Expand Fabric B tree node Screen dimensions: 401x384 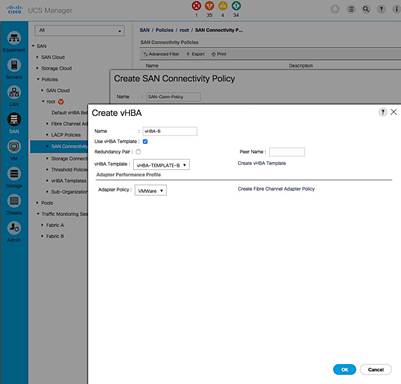[42, 236]
